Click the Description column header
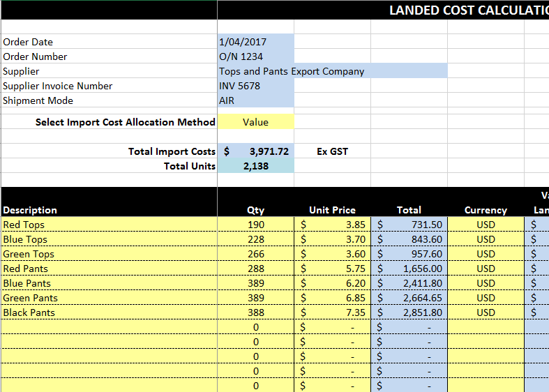 (30, 210)
